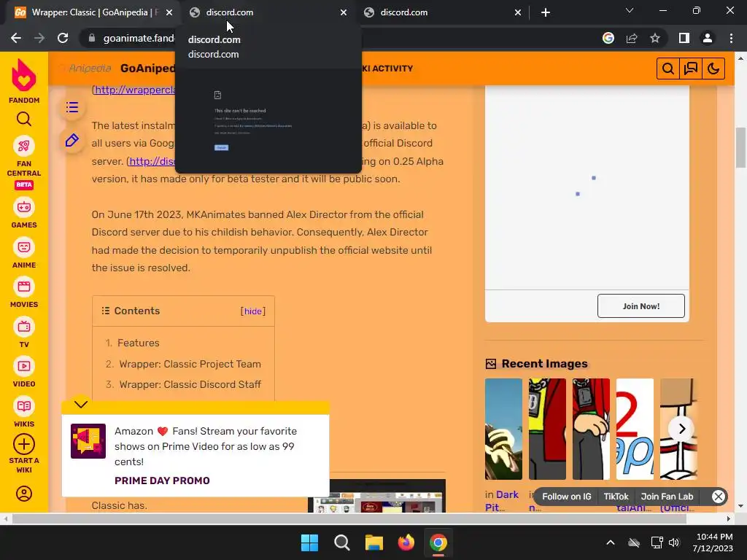
Task: Open the clock showing 10:44 PM
Action: [713, 542]
